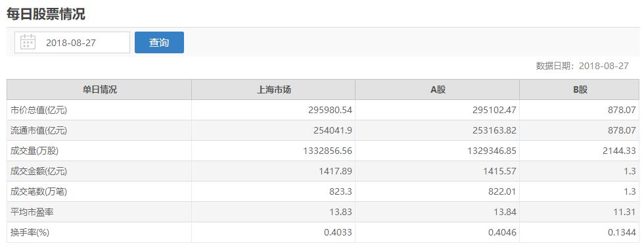Click the date input showing 2018-08-27
The height and width of the screenshot is (250, 644).
pyautogui.click(x=72, y=42)
